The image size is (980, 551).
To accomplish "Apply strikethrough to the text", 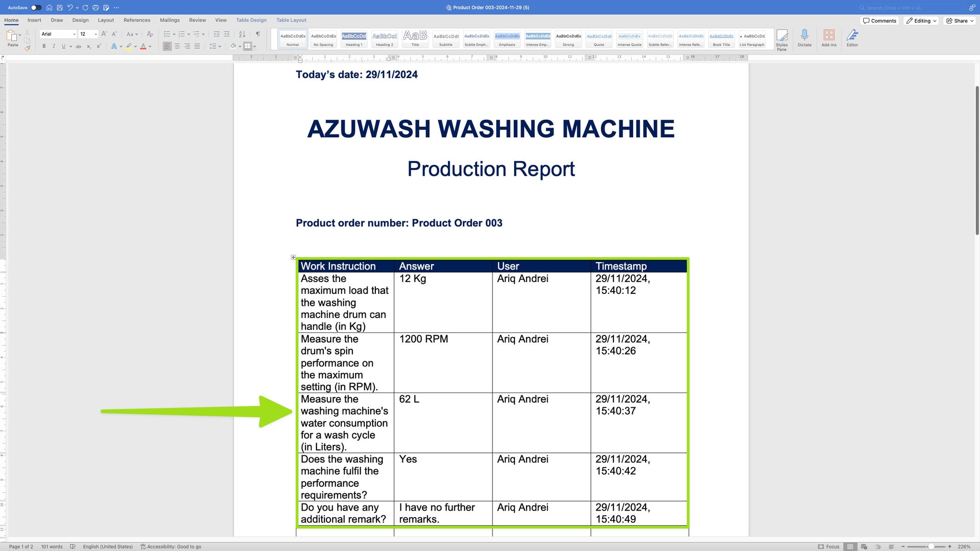I will (x=79, y=46).
